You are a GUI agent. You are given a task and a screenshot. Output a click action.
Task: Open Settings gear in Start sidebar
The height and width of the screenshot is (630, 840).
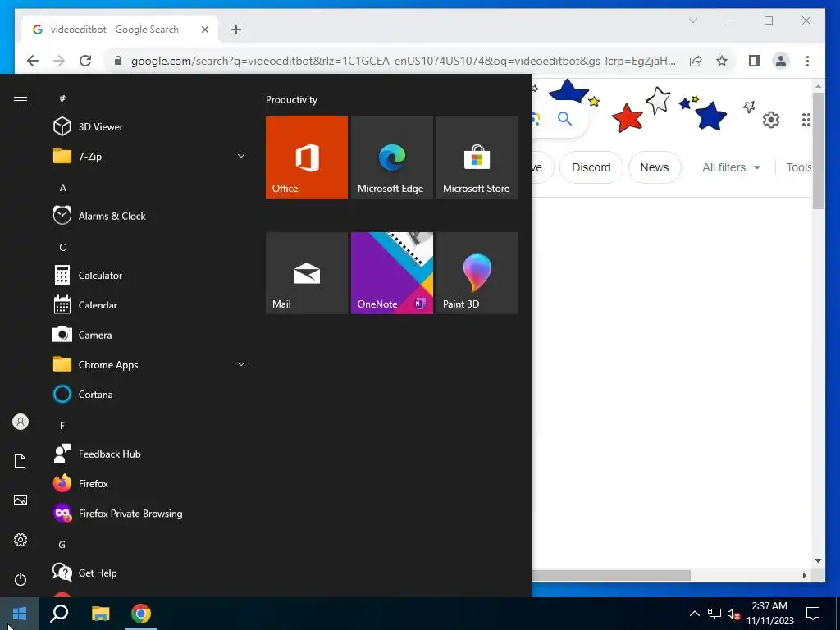21,540
